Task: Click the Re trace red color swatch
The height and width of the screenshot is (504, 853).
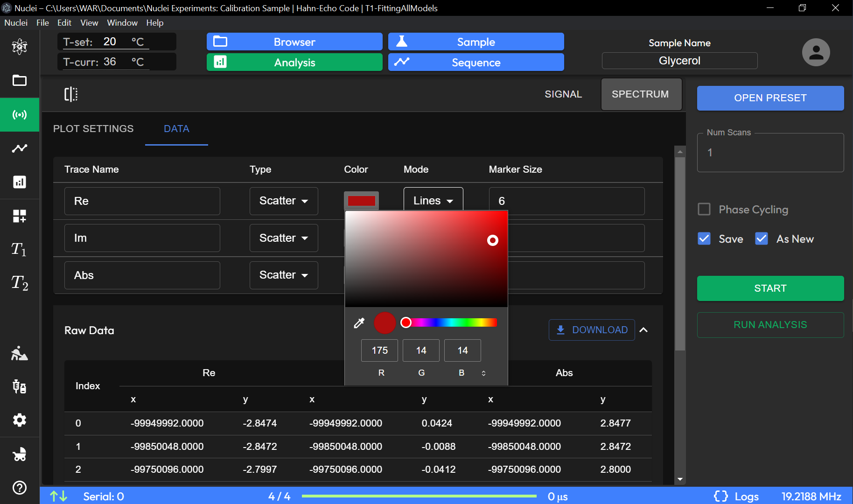Action: point(362,201)
